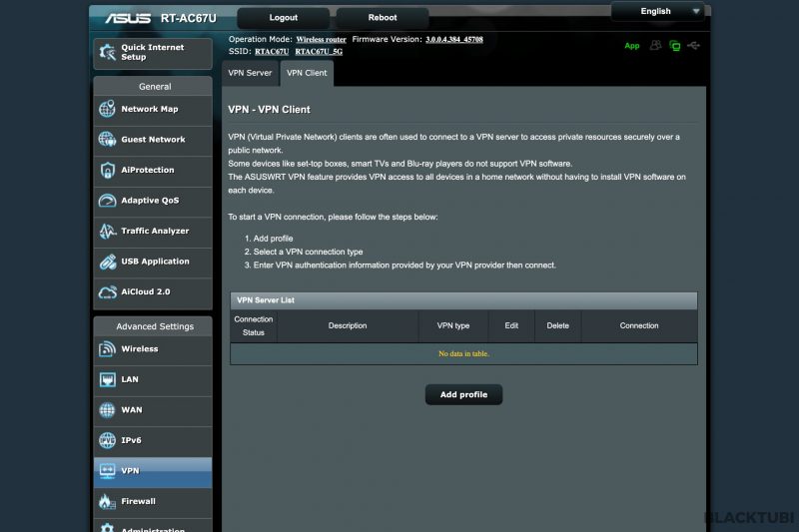Screen dimensions: 799x532
Task: Click the Edit column header
Action: (511, 325)
